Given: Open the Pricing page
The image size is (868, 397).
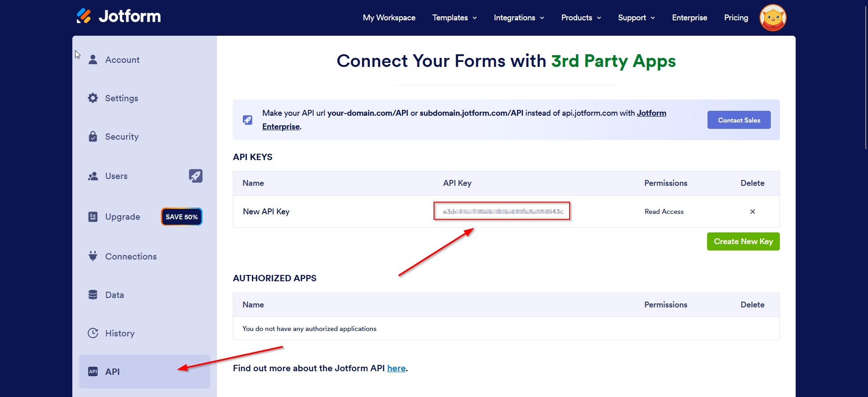Looking at the screenshot, I should click(736, 18).
